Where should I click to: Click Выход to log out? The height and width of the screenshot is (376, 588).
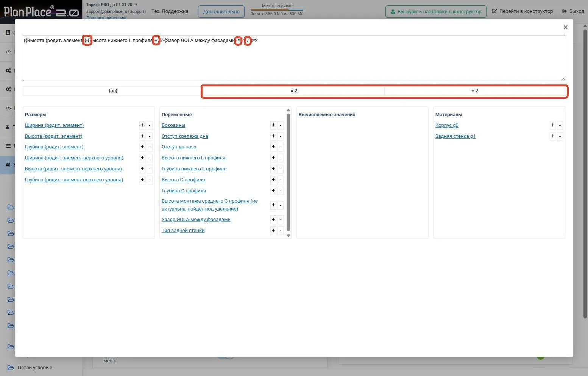click(x=573, y=11)
